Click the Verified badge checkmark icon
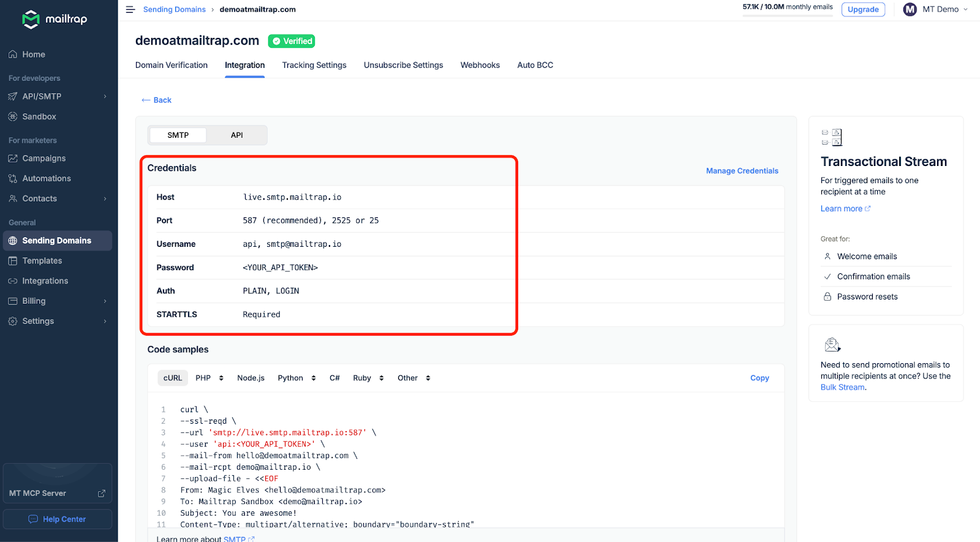Viewport: 980px width, 542px height. [x=277, y=41]
